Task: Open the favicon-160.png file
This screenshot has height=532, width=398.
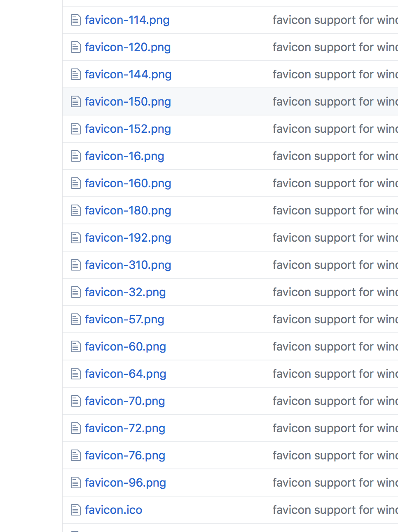Action: click(x=128, y=183)
